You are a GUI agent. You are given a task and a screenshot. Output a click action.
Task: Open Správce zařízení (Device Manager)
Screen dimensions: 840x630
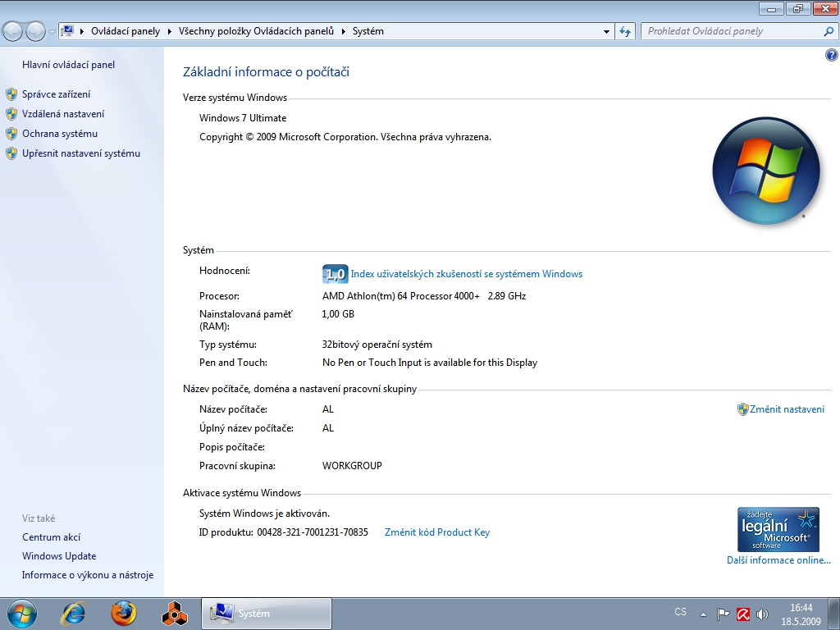pos(57,94)
